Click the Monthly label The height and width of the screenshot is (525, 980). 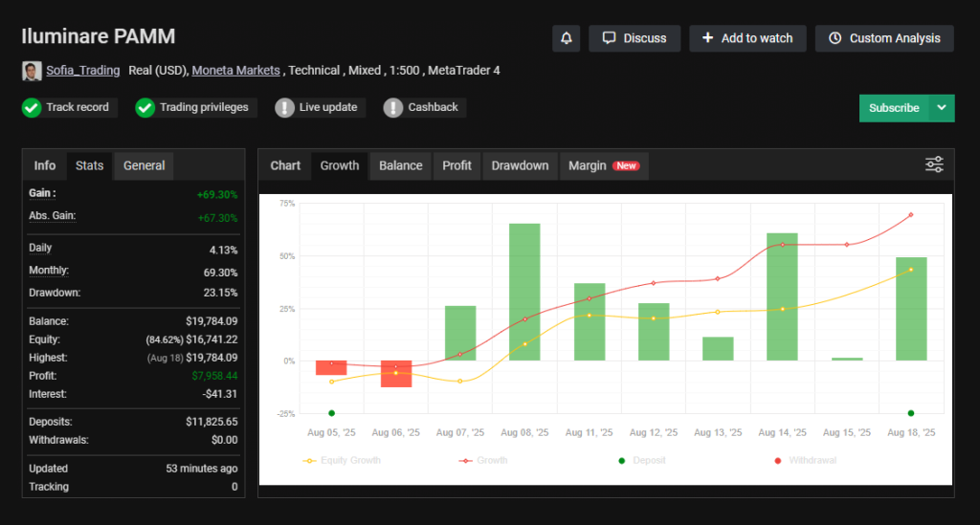49,271
